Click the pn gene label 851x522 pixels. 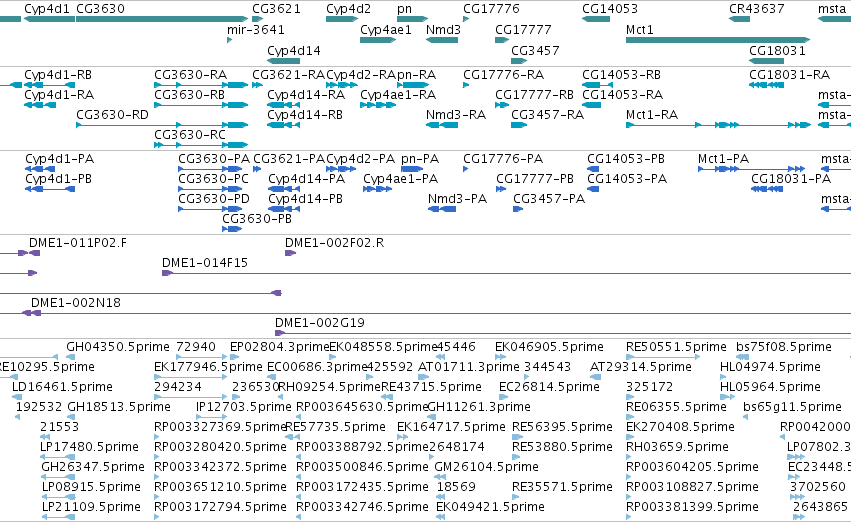pos(404,9)
